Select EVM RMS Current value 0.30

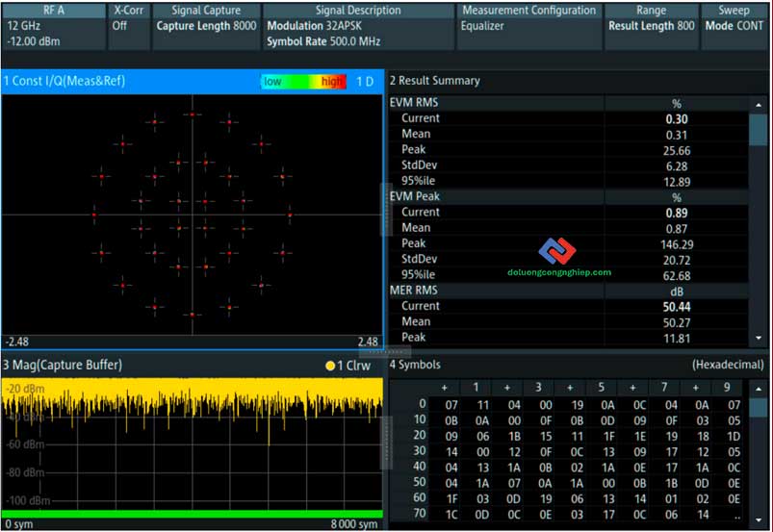click(x=677, y=119)
